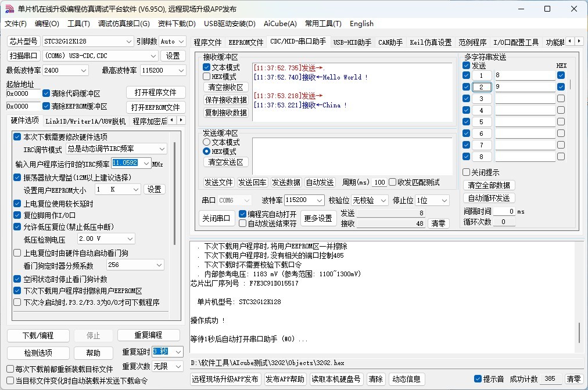The image size is (588, 390).
Task: Click the 自动循环发送 button
Action: 489,198
